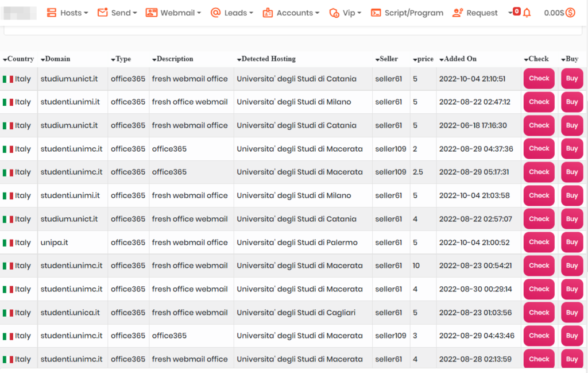
Task: Click the dollar balance icon
Action: pyautogui.click(x=570, y=13)
